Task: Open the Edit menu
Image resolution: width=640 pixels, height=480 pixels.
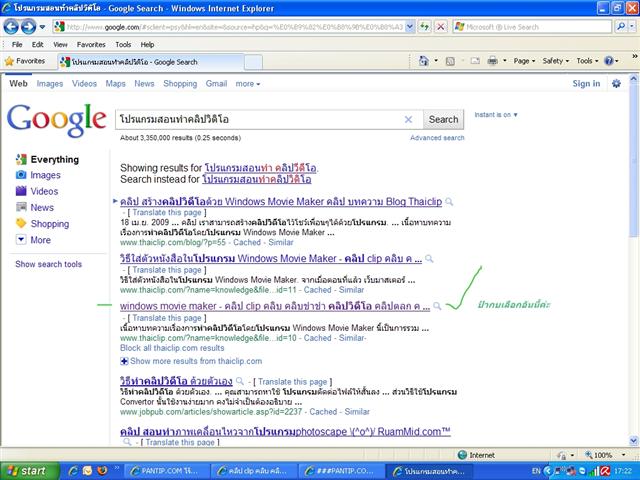Action: point(38,44)
